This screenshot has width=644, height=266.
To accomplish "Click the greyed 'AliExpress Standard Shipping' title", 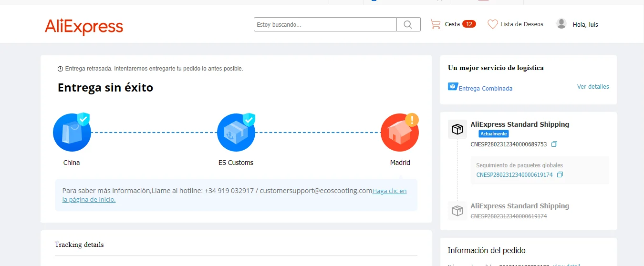I will [x=520, y=206].
